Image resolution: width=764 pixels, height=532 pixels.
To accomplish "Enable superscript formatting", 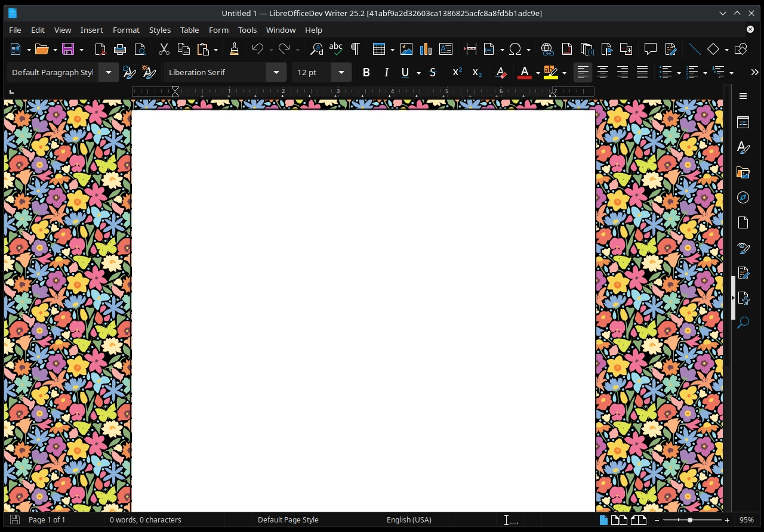I will coord(457,72).
